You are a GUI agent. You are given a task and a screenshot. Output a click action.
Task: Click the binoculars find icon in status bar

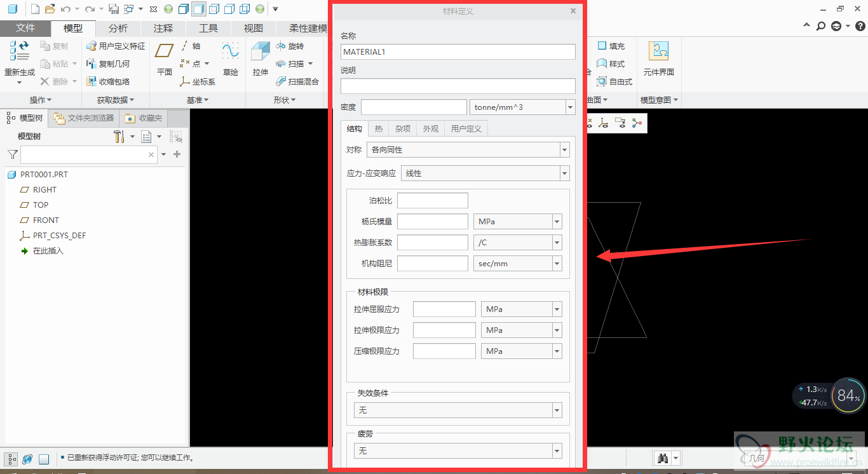pos(663,458)
